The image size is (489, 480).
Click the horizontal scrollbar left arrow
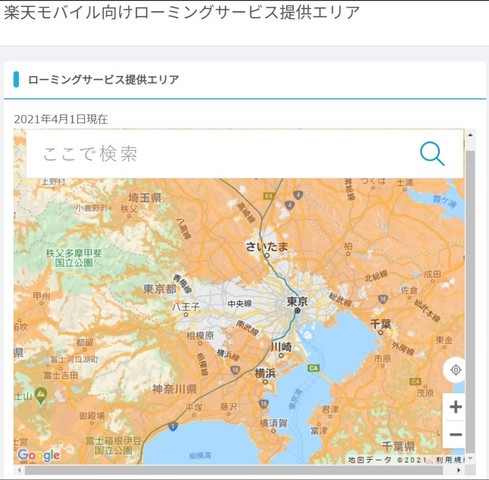[x=19, y=470]
